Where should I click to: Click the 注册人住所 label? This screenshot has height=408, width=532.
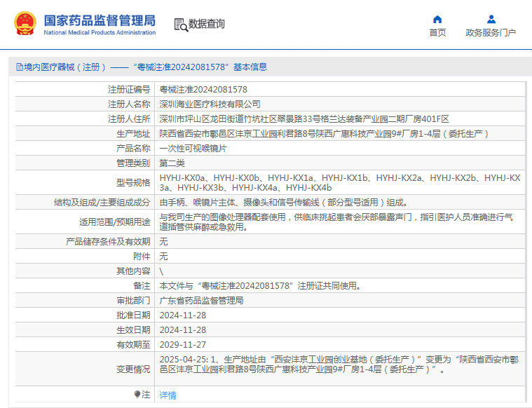point(129,118)
